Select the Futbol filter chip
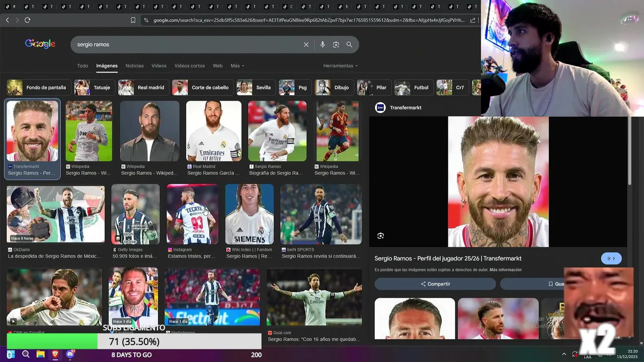This screenshot has height=362, width=644. 414,87
